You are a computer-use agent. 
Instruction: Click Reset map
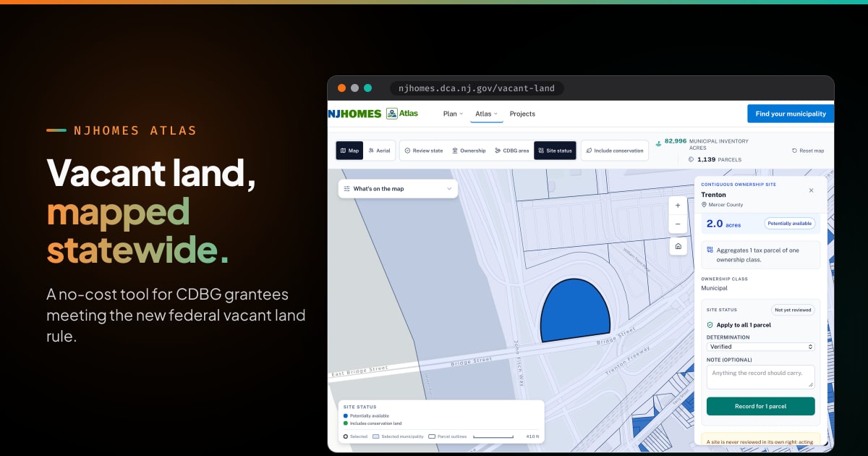[x=807, y=151]
